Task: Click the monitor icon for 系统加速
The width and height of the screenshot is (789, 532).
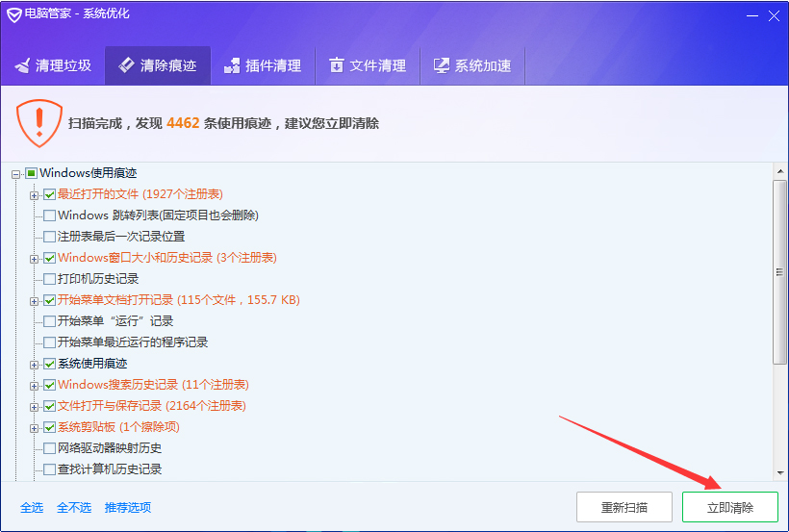Action: pyautogui.click(x=442, y=66)
